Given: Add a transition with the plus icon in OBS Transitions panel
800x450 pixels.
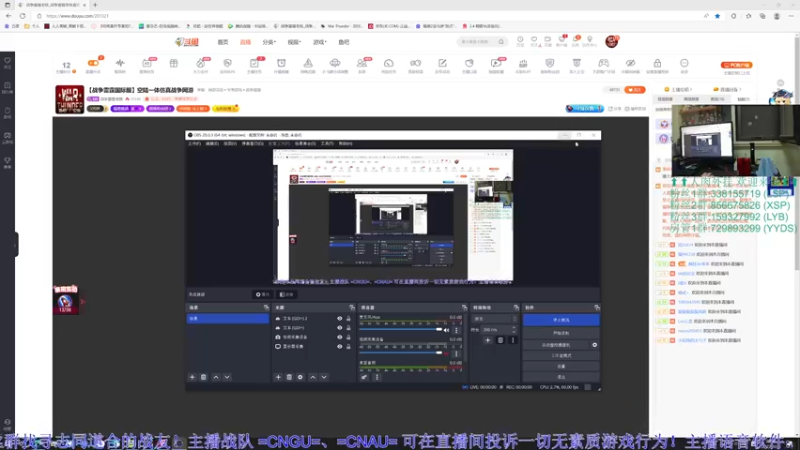Looking at the screenshot, I should point(488,340).
